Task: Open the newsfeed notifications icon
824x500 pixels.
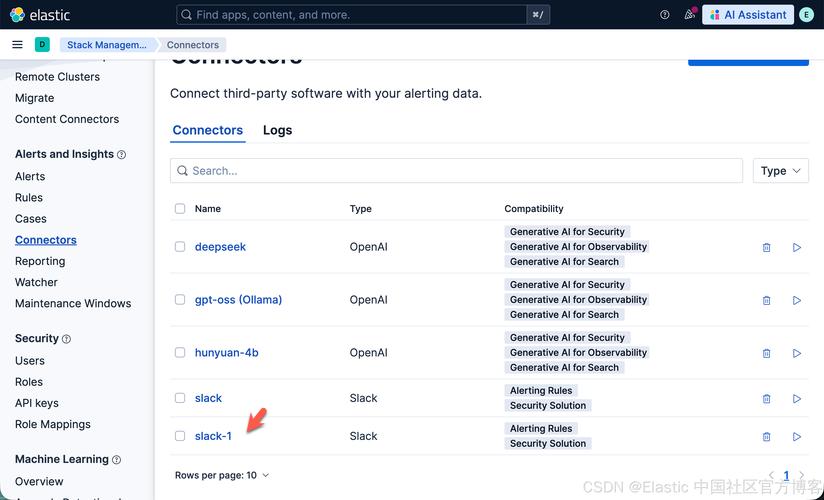Action: [690, 15]
